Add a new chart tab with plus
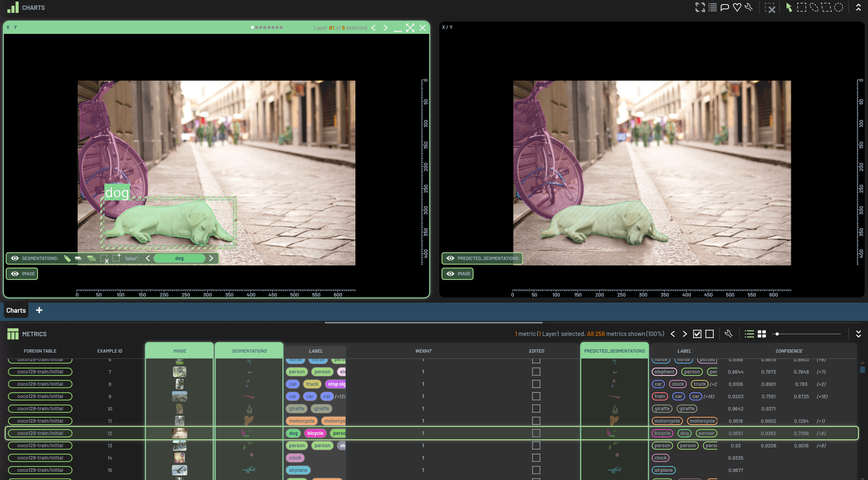 click(39, 310)
